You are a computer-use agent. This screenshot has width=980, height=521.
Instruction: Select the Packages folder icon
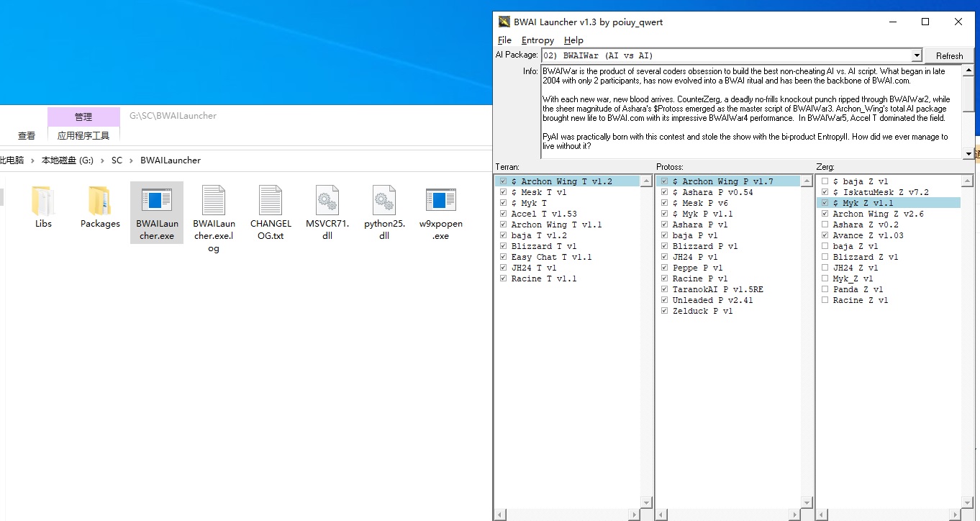tap(100, 201)
